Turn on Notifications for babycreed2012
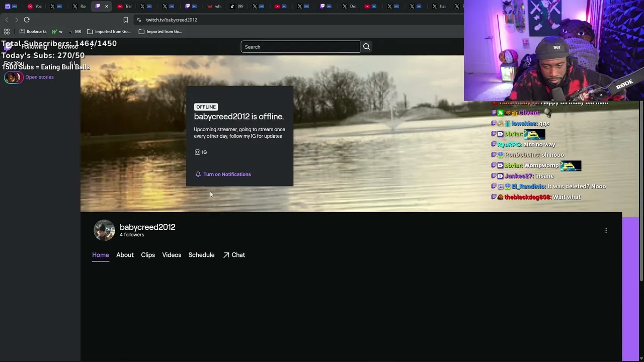Image resolution: width=644 pixels, height=362 pixels. 223,174
